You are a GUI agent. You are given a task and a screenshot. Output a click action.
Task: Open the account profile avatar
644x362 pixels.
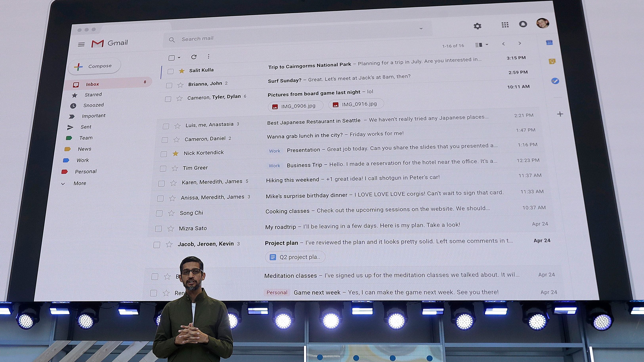click(543, 23)
